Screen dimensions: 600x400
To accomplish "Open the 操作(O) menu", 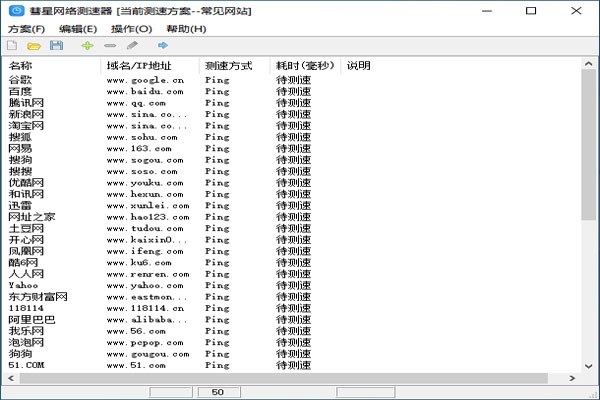I will 131,29.
